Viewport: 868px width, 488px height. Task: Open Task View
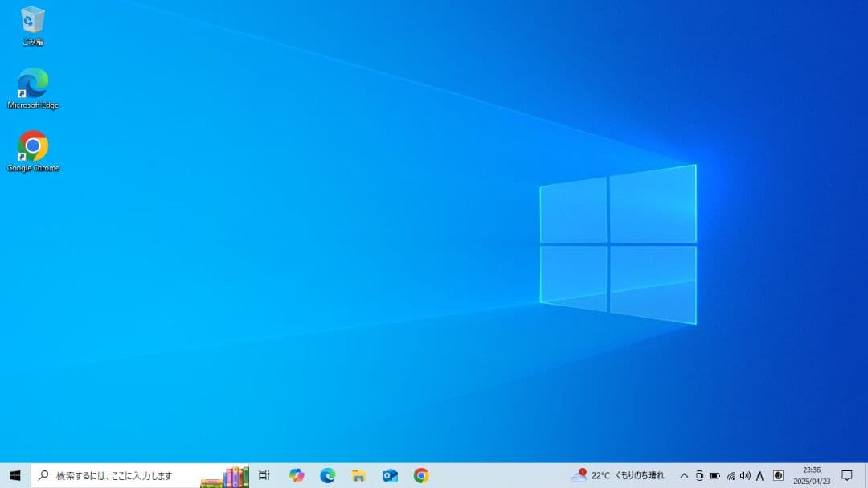click(264, 475)
